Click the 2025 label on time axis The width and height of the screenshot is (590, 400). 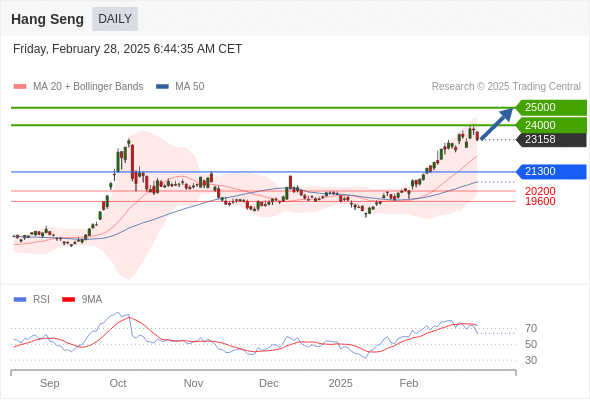[341, 383]
